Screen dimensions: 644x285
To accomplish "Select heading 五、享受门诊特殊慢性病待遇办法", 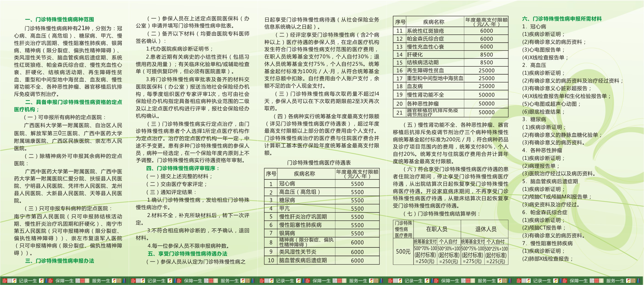I will pos(187,254).
